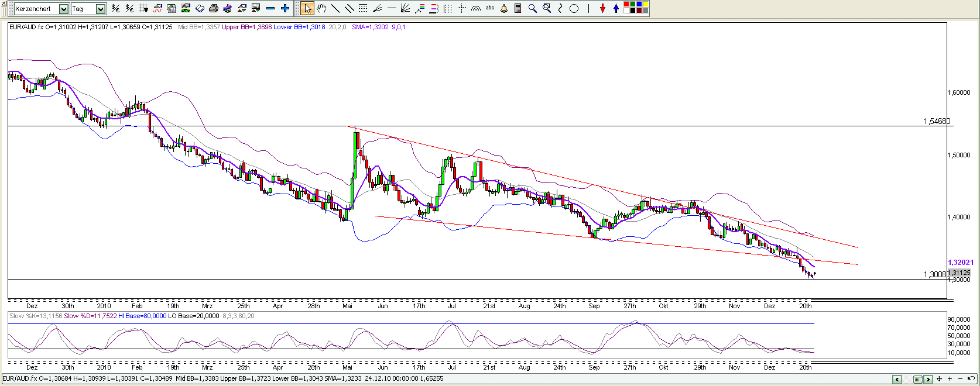Screen dimensions: 980x386
Task: Click the printer icon to print chart
Action: 214,8
